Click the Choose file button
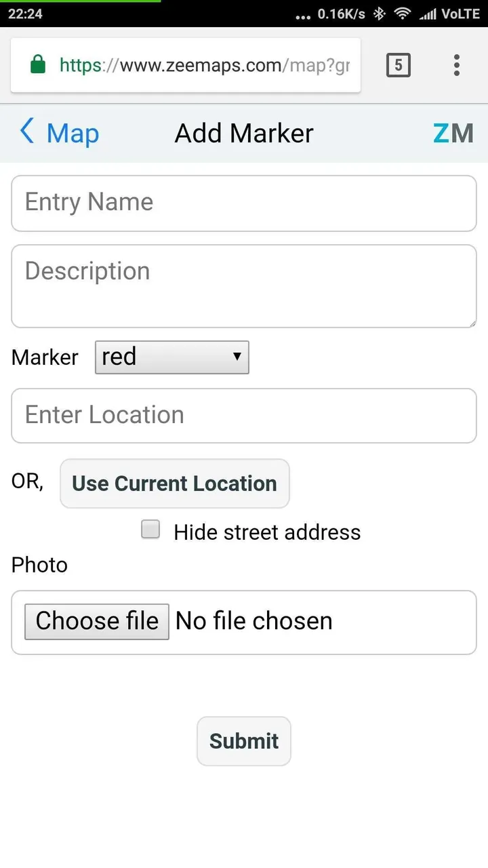Screen dimensions: 488x868 click(97, 621)
